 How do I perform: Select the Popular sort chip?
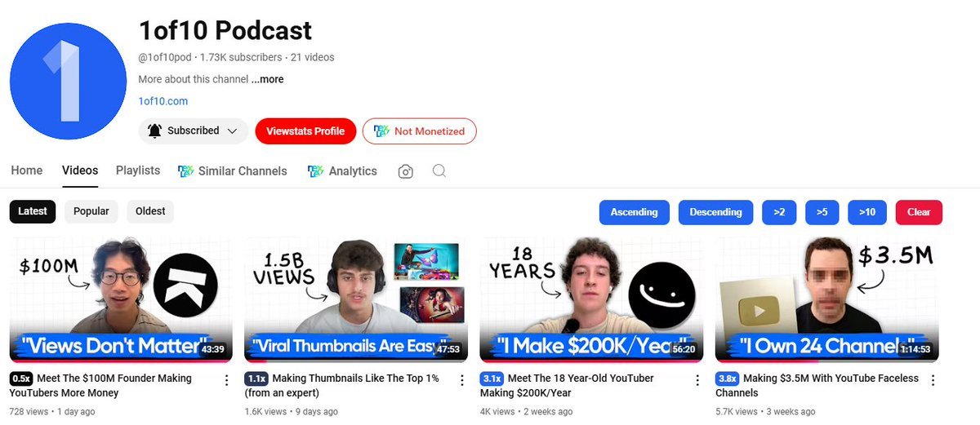[91, 211]
